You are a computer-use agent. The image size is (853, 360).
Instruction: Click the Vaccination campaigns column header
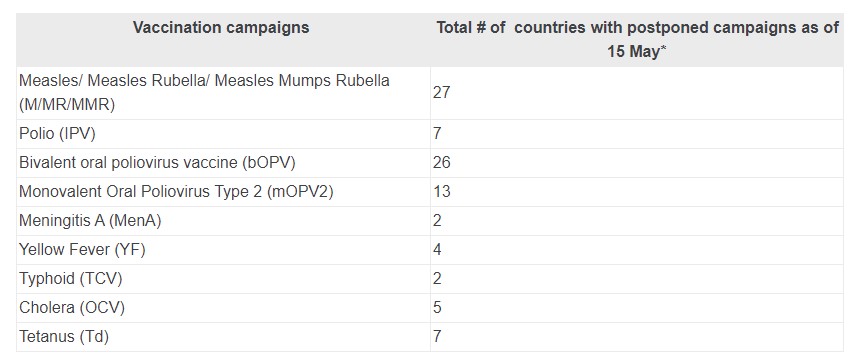tap(221, 28)
